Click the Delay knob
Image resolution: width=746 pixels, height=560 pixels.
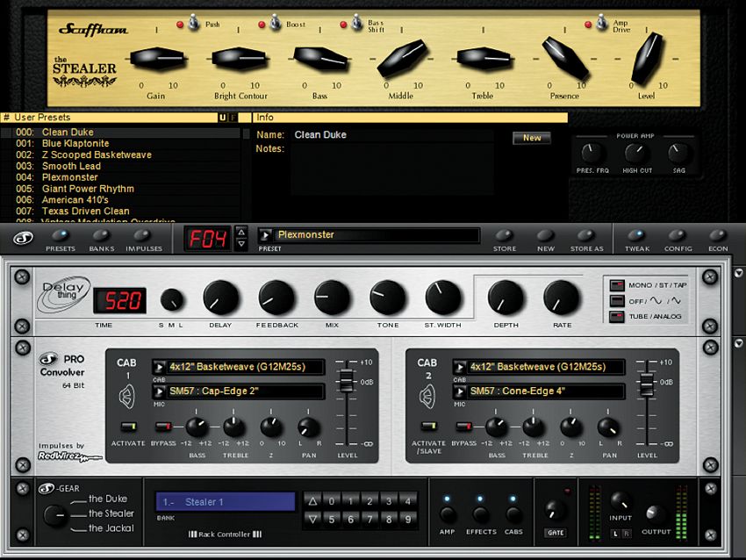coord(221,298)
